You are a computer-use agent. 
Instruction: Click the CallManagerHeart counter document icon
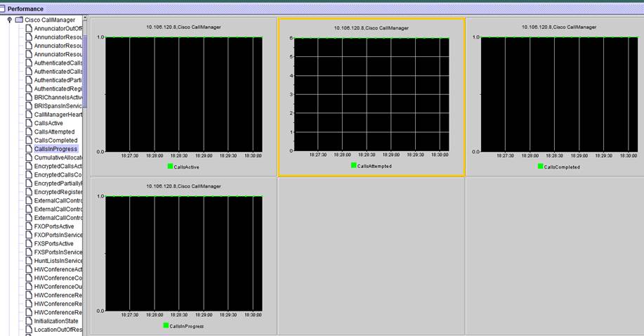coord(29,115)
